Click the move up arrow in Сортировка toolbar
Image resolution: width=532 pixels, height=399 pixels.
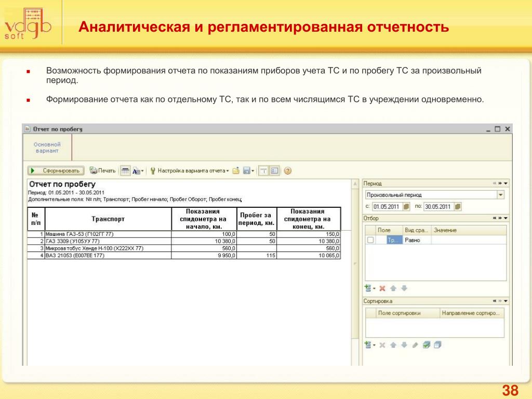point(393,345)
